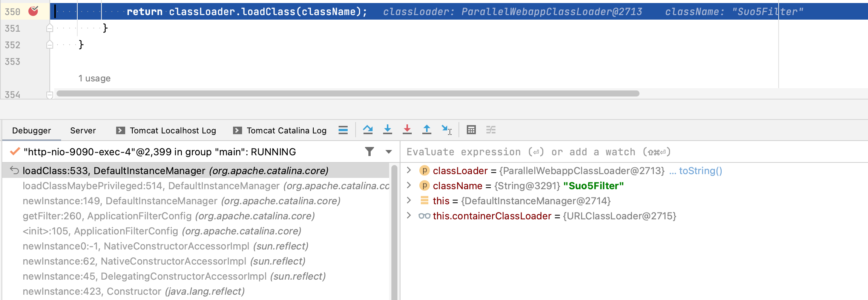Click the {URLClassLoader@2715} value
868x300 pixels.
[620, 216]
